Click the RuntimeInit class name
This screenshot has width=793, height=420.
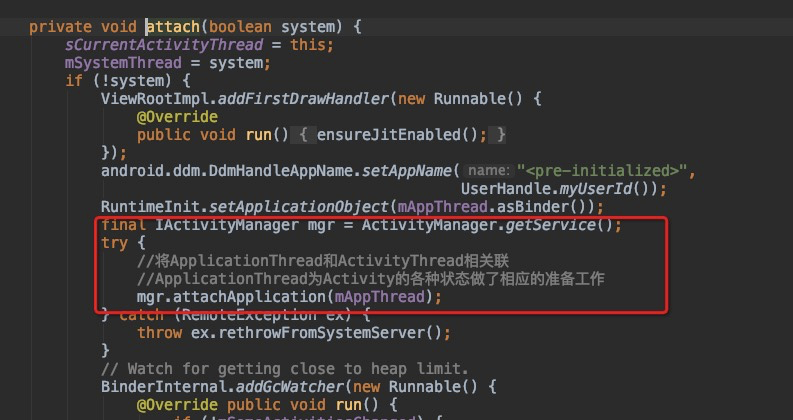pyautogui.click(x=150, y=207)
